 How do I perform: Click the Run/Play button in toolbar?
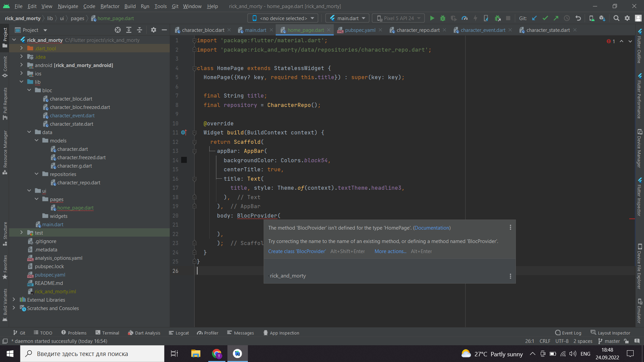pyautogui.click(x=432, y=18)
